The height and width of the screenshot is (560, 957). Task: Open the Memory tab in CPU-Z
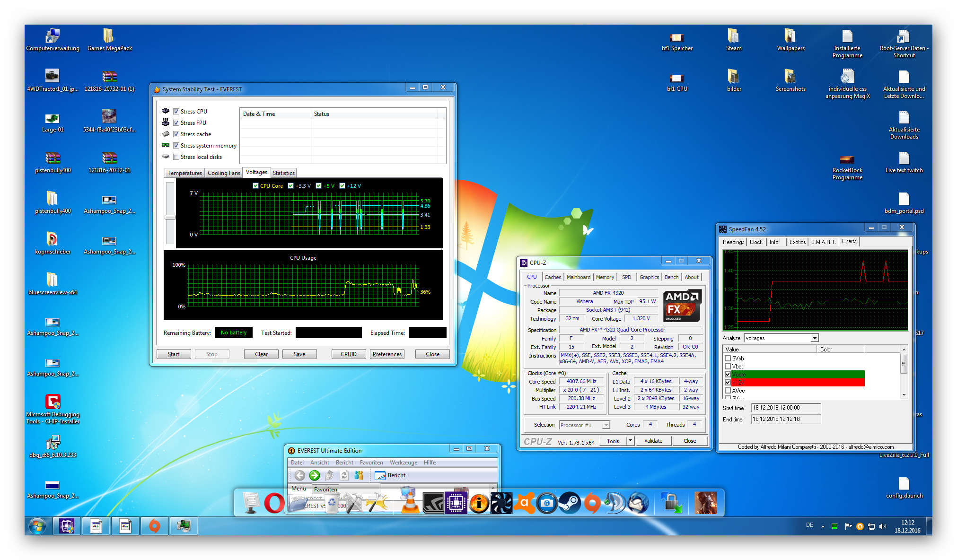point(605,277)
